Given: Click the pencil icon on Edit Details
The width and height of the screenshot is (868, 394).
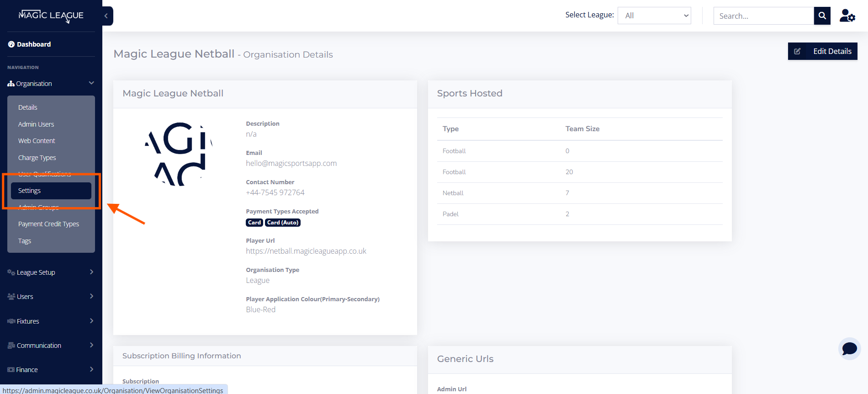Looking at the screenshot, I should click(797, 51).
